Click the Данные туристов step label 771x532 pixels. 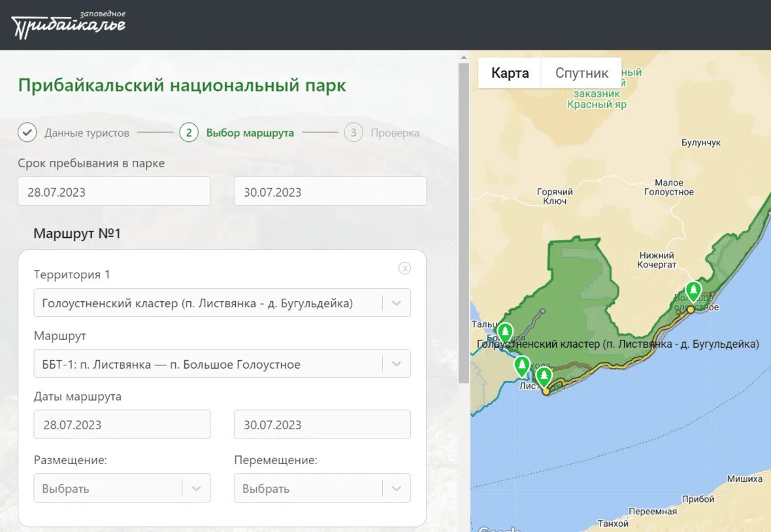point(87,133)
